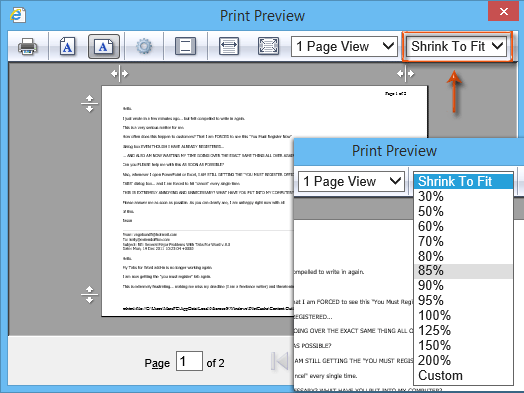Select View Full Page icon
Screen dimensions: 524x393
(x=269, y=46)
